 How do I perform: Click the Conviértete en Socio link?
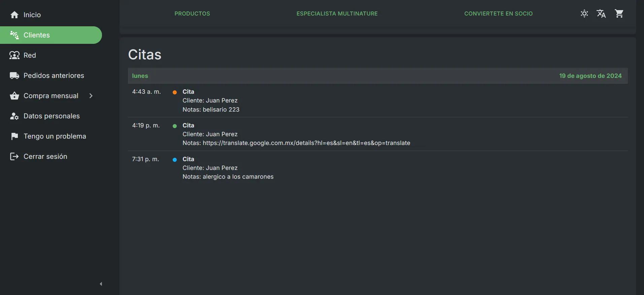(498, 13)
